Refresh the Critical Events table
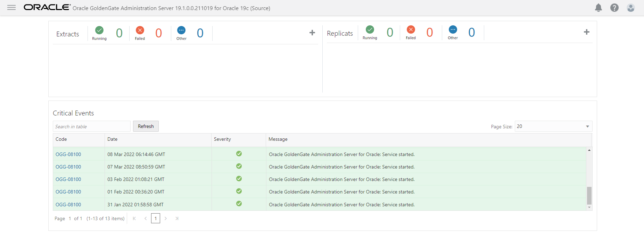The height and width of the screenshot is (242, 644). pos(146,126)
